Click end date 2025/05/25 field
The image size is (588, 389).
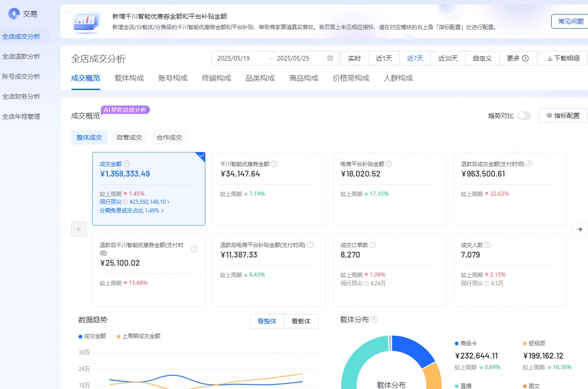click(293, 58)
